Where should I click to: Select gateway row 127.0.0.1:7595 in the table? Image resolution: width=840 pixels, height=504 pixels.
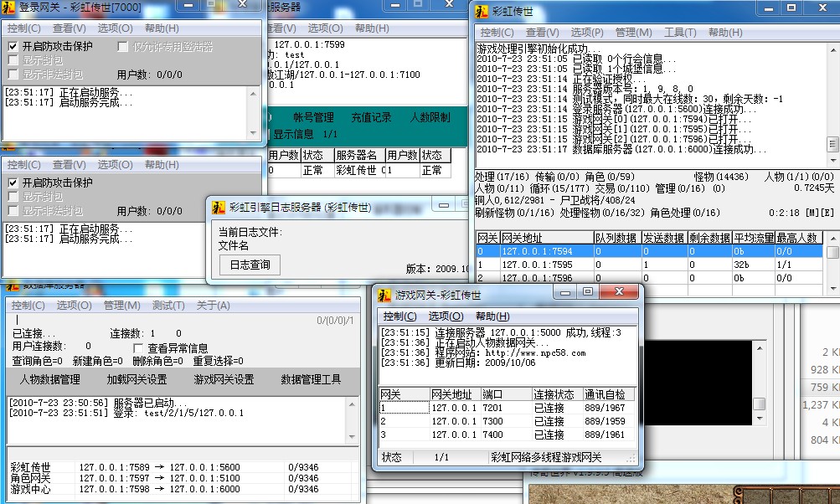(525, 265)
